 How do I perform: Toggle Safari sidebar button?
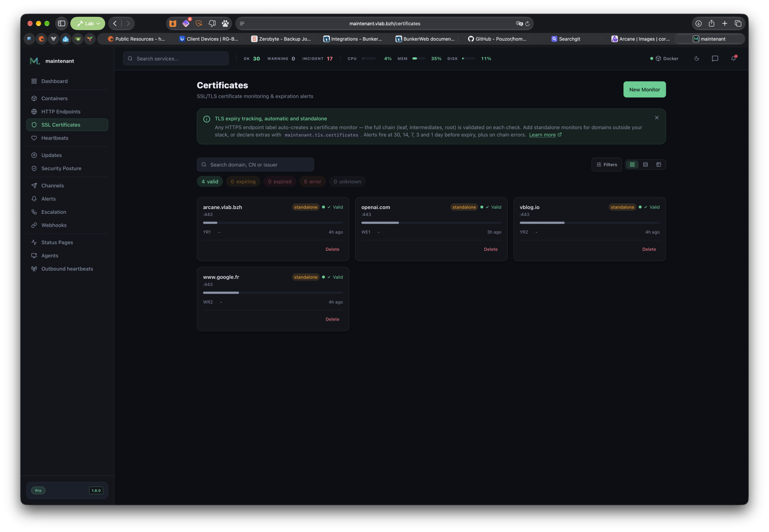tap(61, 23)
